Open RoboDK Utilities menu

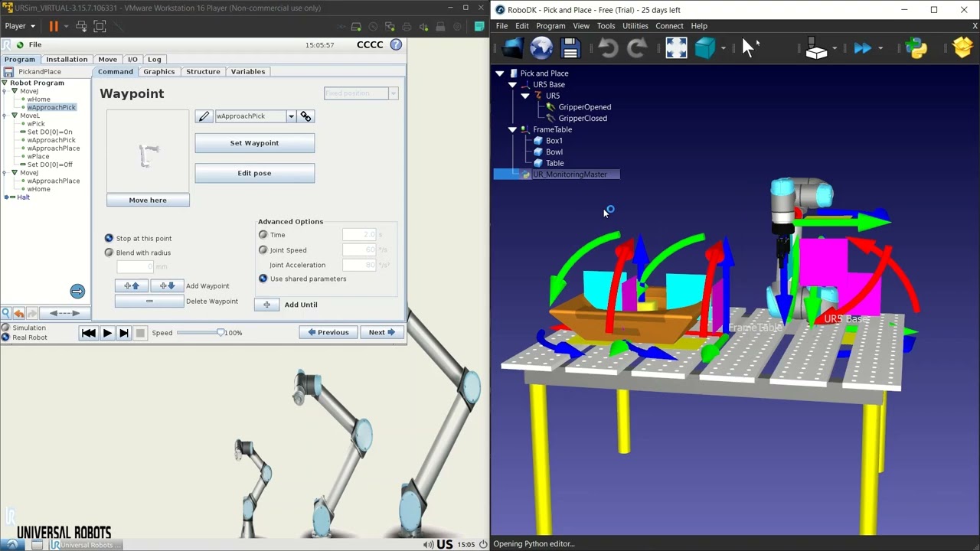635,26
